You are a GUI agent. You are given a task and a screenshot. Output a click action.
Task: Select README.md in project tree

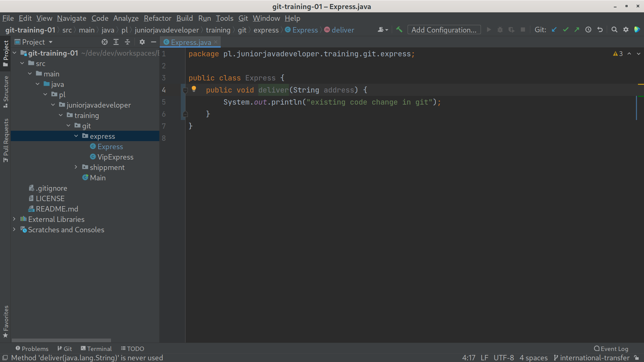pos(57,209)
